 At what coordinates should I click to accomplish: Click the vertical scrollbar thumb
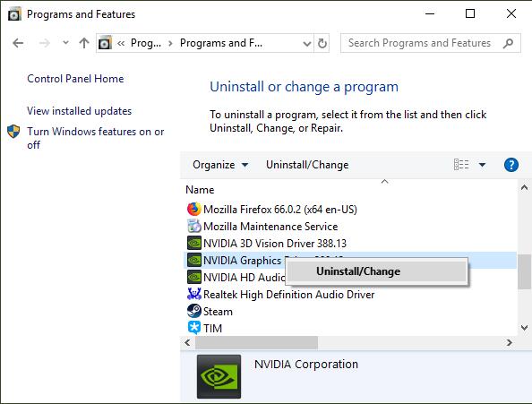click(524, 271)
